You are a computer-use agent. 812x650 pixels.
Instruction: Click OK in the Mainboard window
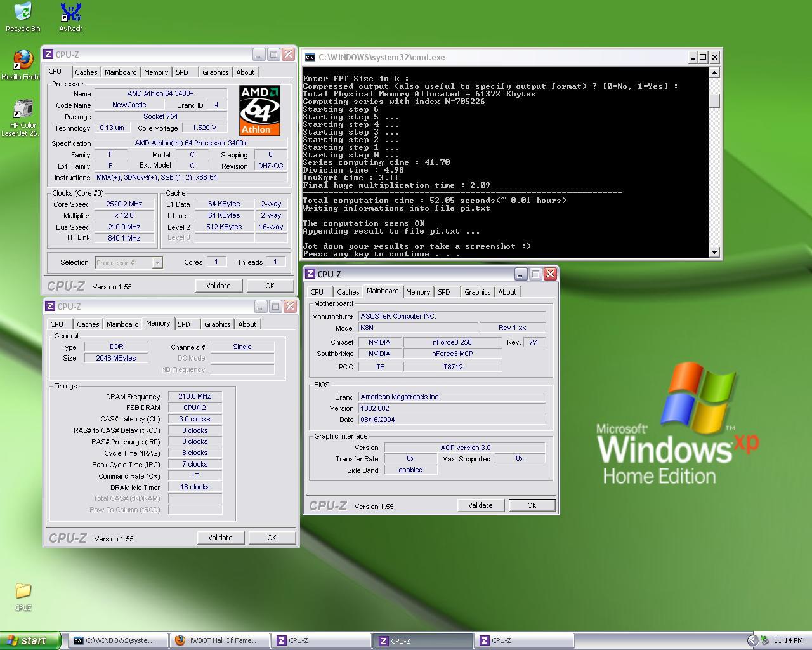(x=532, y=505)
